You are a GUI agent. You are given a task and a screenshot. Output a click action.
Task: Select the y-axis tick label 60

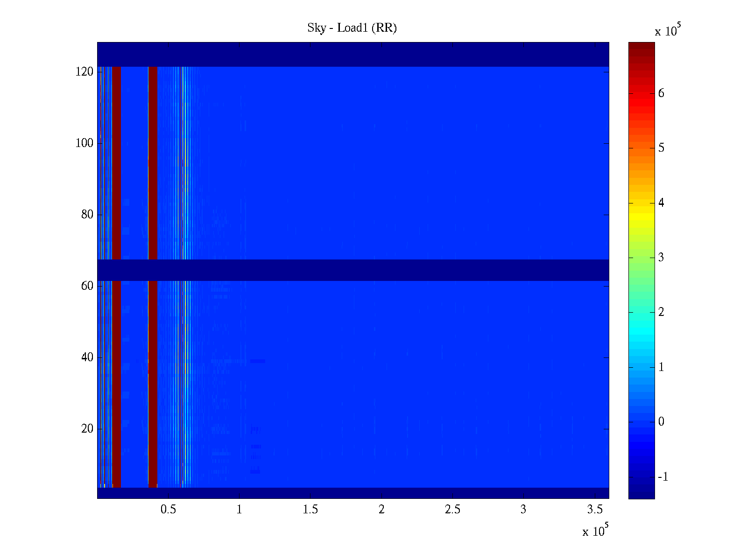(87, 286)
